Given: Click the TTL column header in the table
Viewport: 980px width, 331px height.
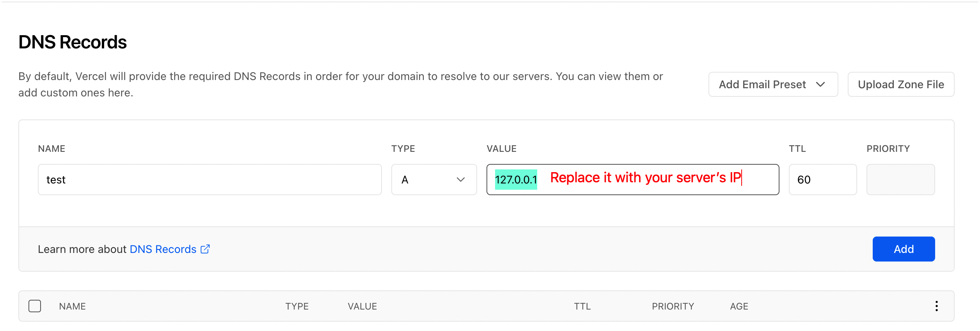Looking at the screenshot, I should (x=582, y=306).
